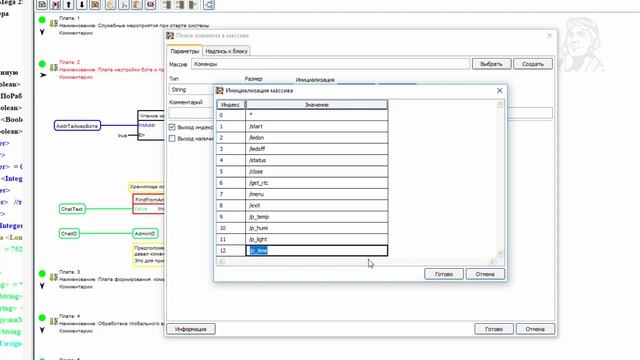Select the ChatID variable block on canvas
This screenshot has height=360, width=640.
(x=69, y=233)
